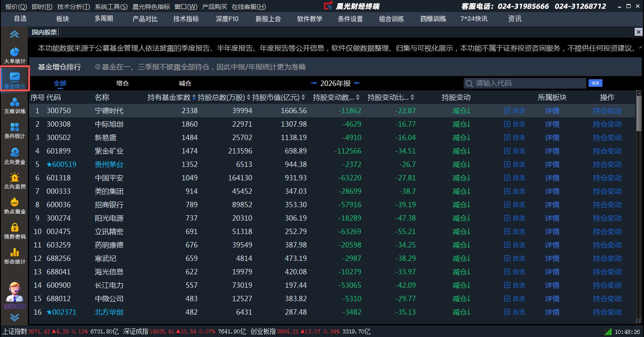The image size is (644, 337).
Task: Add 宁德时代 to 自选 watchlist
Action: 514,111
